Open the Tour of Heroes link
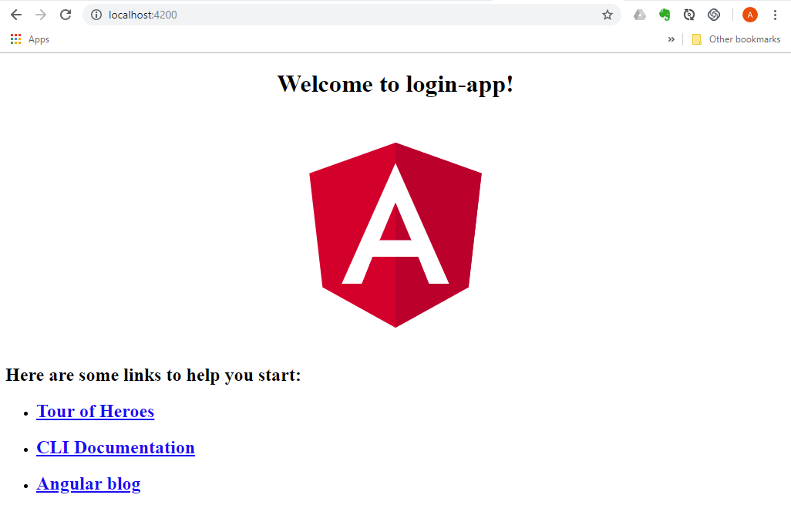 tap(95, 411)
